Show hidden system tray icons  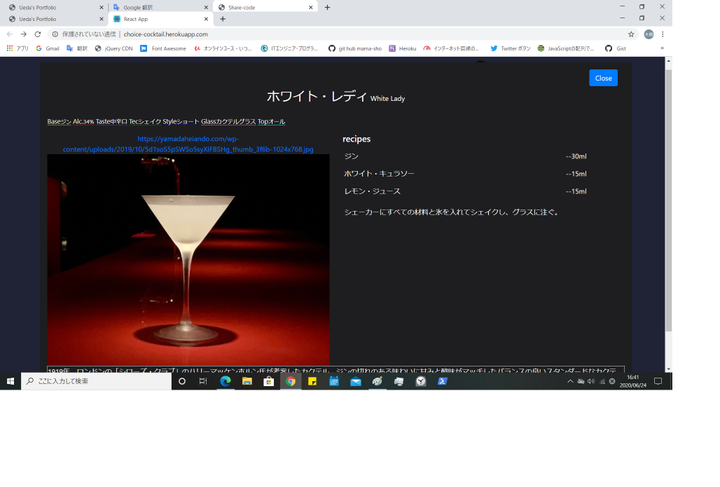click(x=570, y=381)
